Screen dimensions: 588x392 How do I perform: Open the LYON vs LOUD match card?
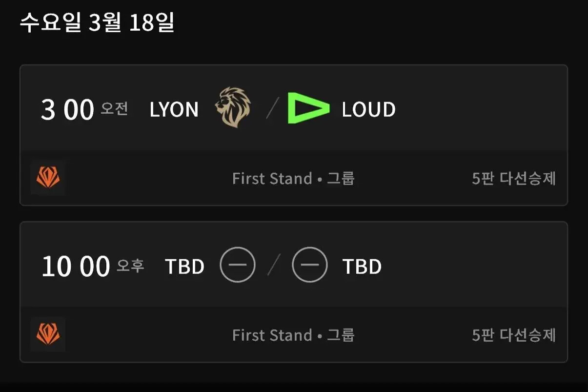(294, 135)
